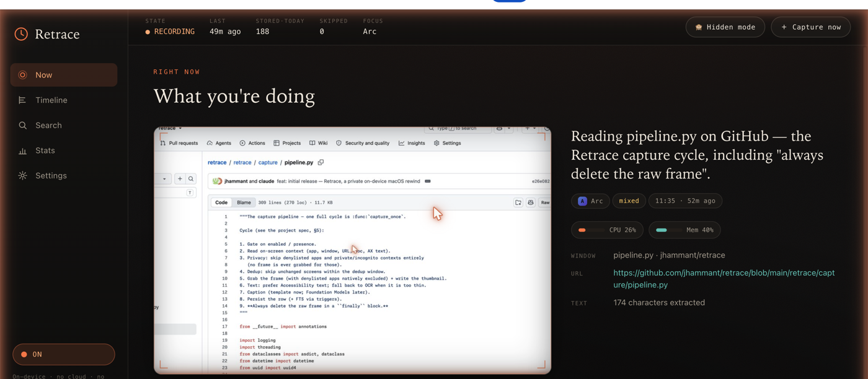
Task: Click the '49m ago' last capture value
Action: [x=225, y=32]
